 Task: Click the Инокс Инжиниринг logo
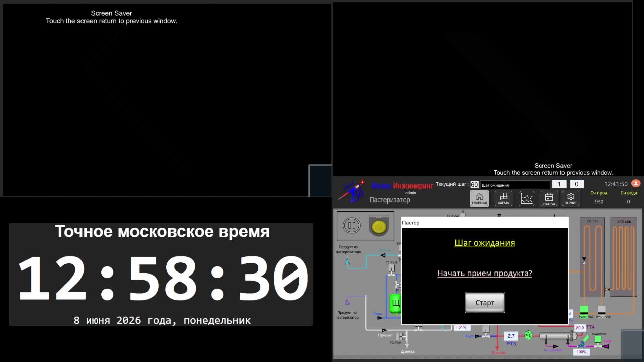[402, 186]
